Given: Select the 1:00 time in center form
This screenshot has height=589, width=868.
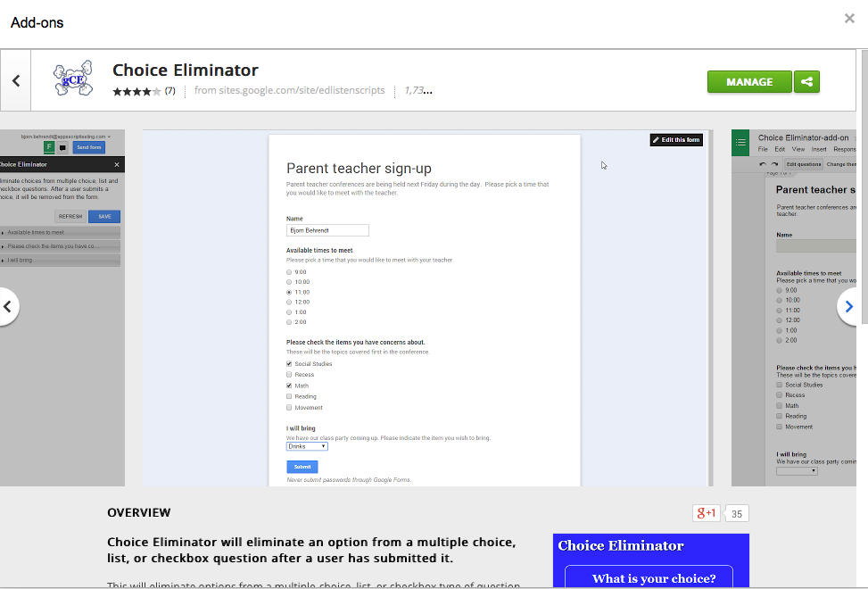Looking at the screenshot, I should pos(289,312).
